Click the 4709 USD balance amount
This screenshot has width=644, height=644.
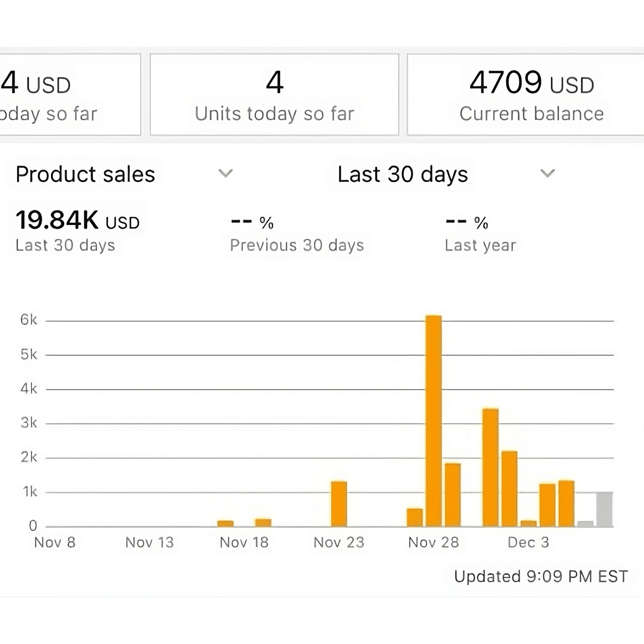click(531, 83)
